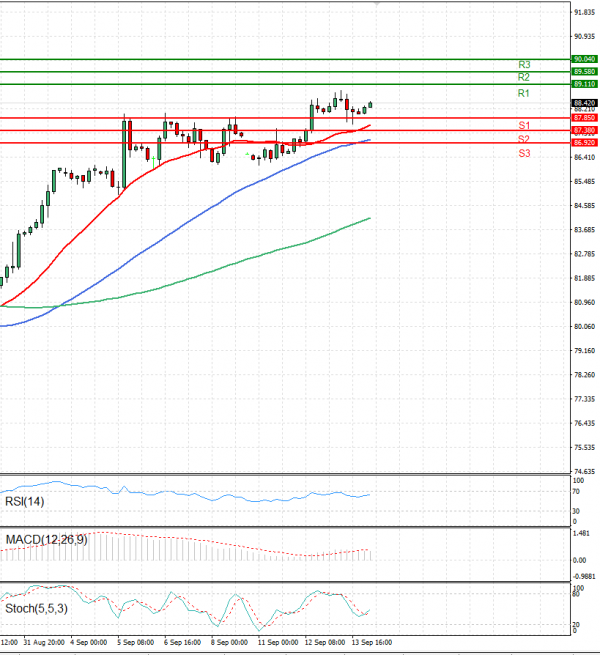Click the 78.260 price axis value

click(x=585, y=375)
